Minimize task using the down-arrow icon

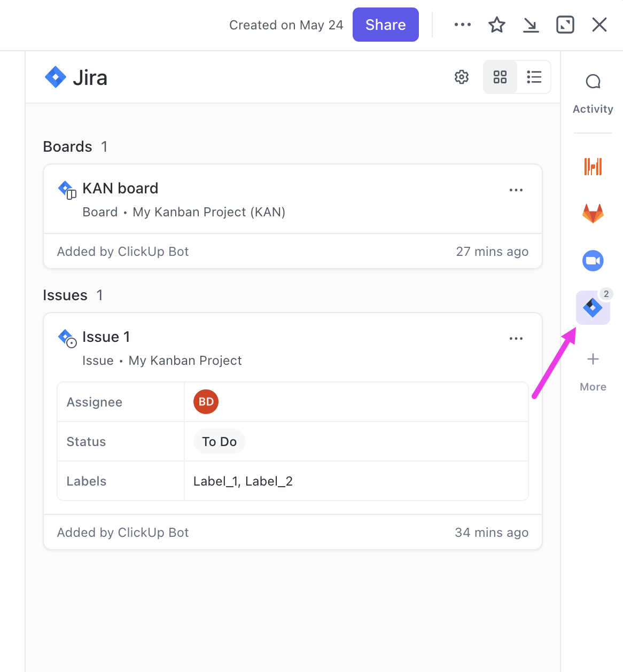click(x=531, y=25)
